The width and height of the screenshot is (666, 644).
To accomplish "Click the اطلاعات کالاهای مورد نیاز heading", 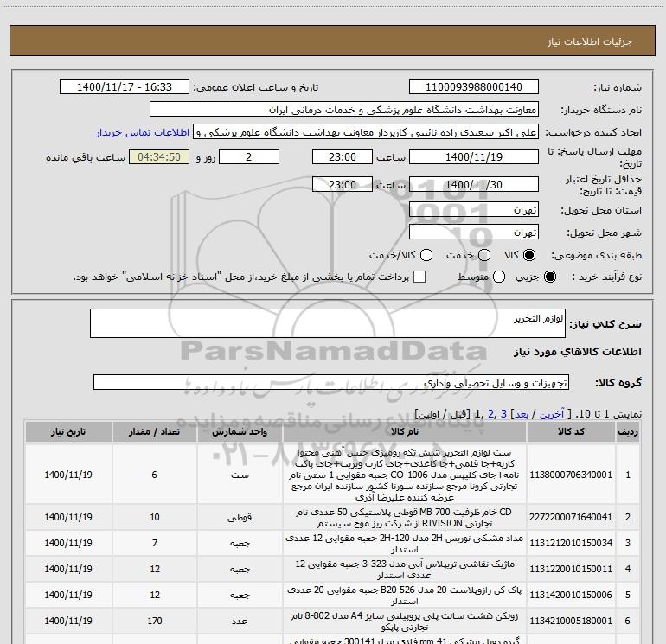I will click(x=578, y=352).
